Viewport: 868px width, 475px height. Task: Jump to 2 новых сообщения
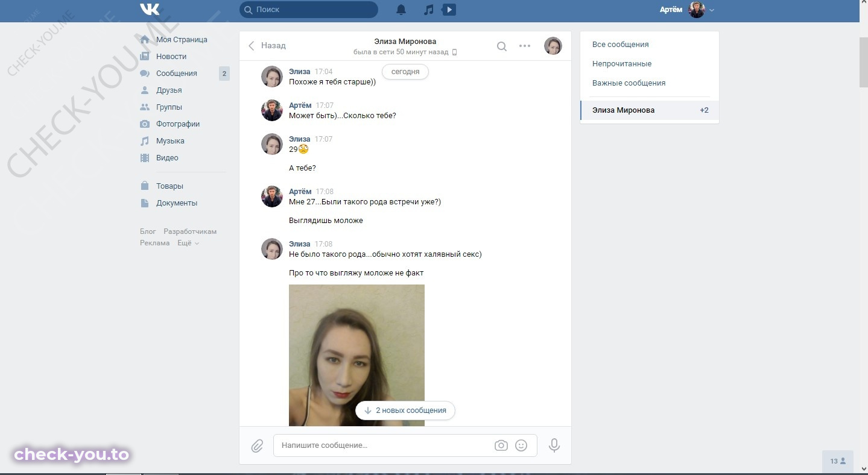pos(405,411)
